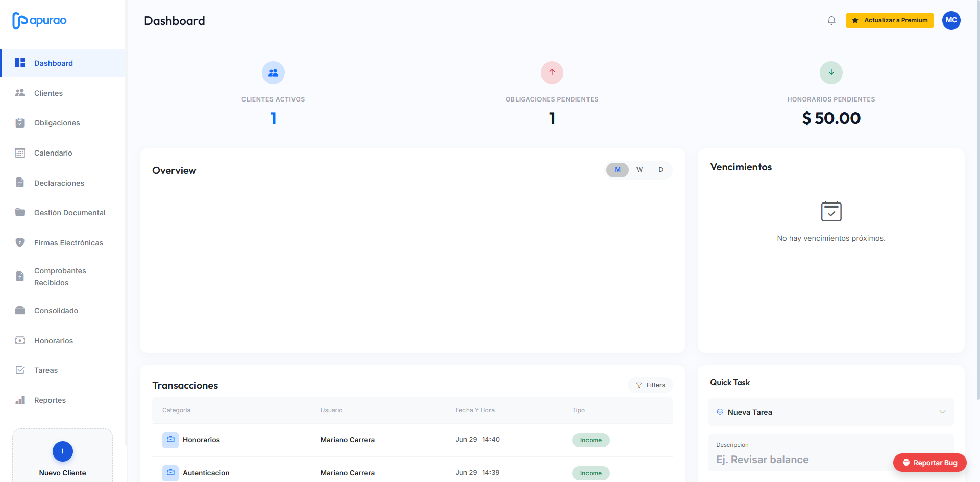Click the Comprobantes Recibidos file icon
Screen dimensions: 980x482
tap(20, 276)
